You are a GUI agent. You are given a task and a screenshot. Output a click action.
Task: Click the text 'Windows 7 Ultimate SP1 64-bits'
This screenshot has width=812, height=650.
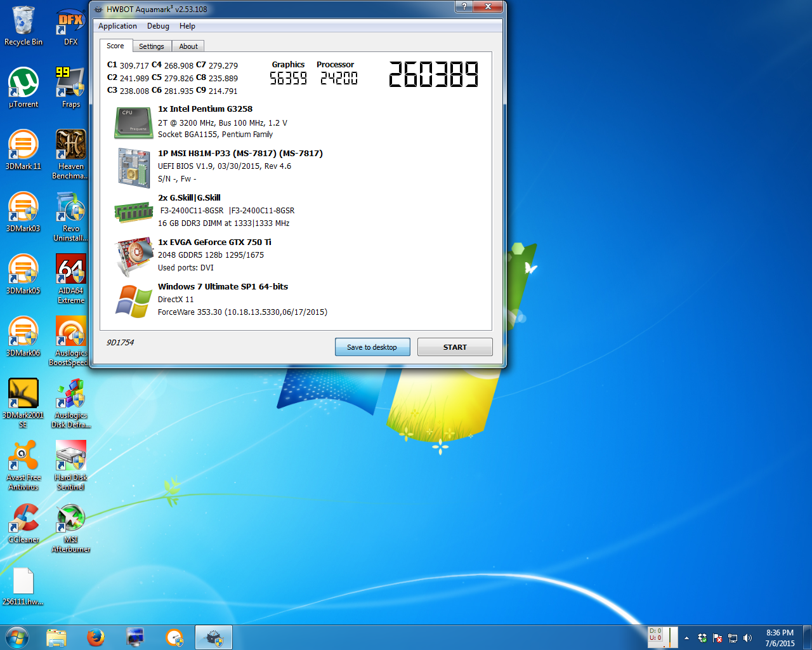(223, 287)
